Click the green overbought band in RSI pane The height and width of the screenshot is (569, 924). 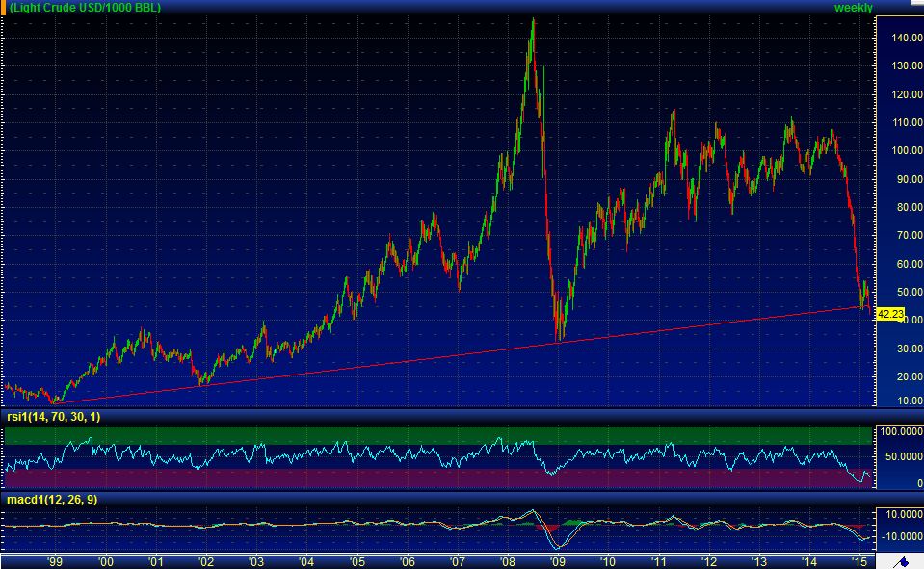[434, 434]
